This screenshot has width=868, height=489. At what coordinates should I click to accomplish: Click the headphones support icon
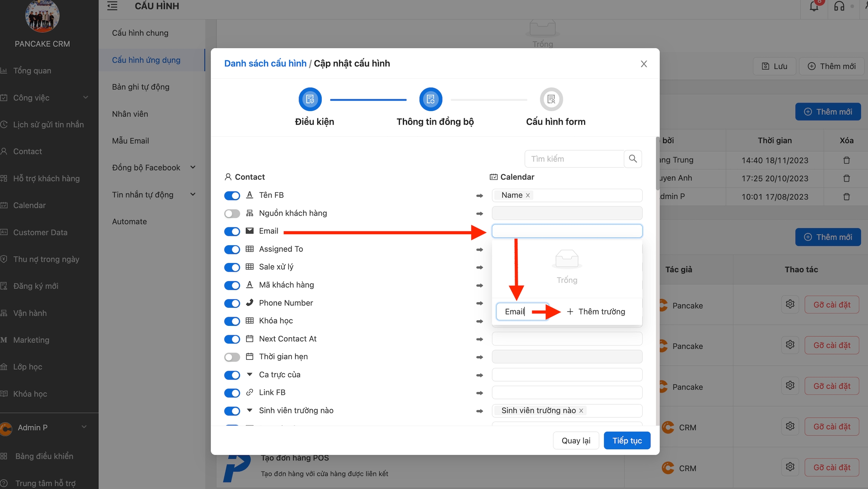(839, 7)
